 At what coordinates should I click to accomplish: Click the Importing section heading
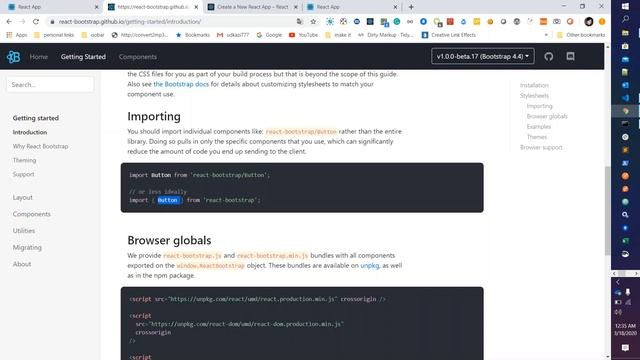pyautogui.click(x=154, y=117)
